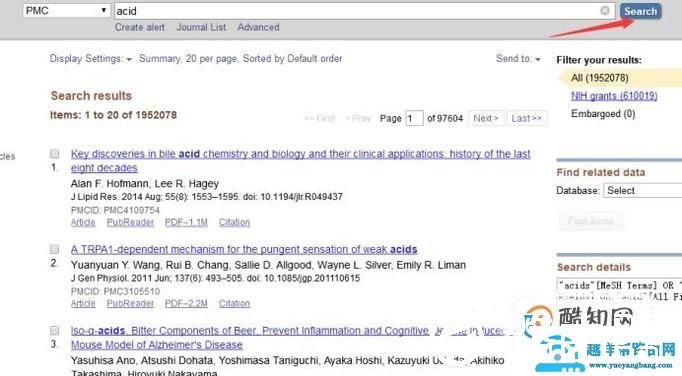Open the PMC database dropdown
The height and width of the screenshot is (376, 682).
pos(66,10)
